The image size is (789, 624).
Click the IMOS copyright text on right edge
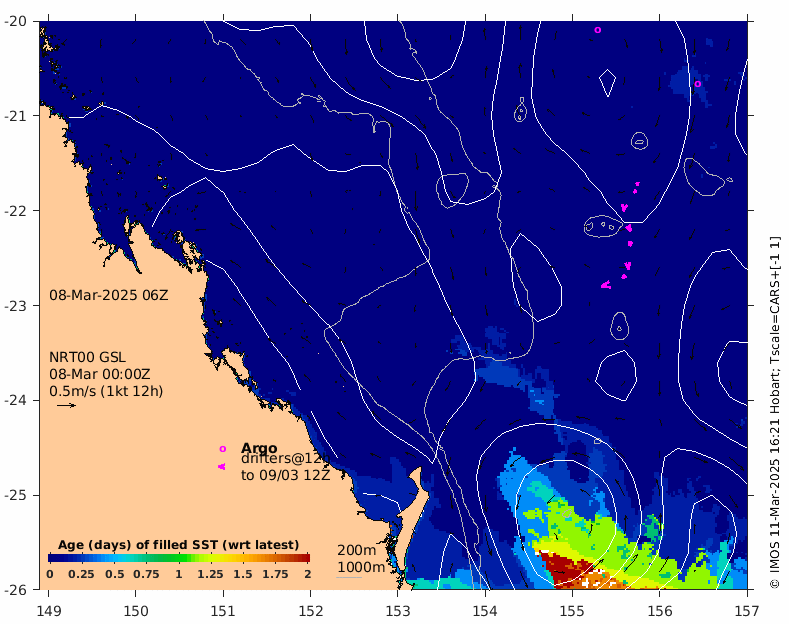point(775,412)
